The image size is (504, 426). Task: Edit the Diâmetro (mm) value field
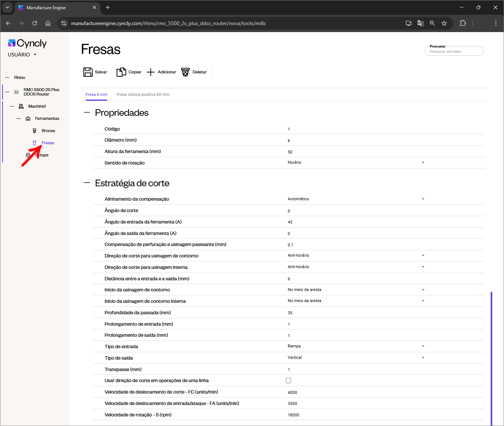(354, 141)
